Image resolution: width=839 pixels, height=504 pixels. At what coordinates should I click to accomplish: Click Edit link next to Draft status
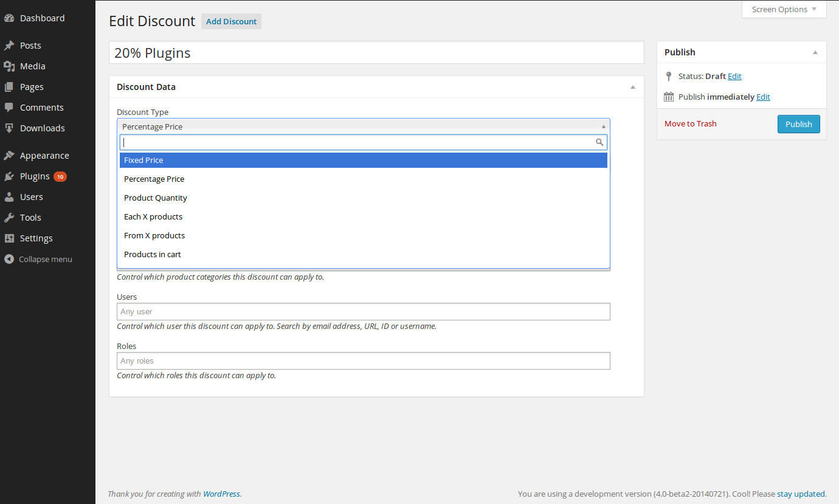[734, 77]
